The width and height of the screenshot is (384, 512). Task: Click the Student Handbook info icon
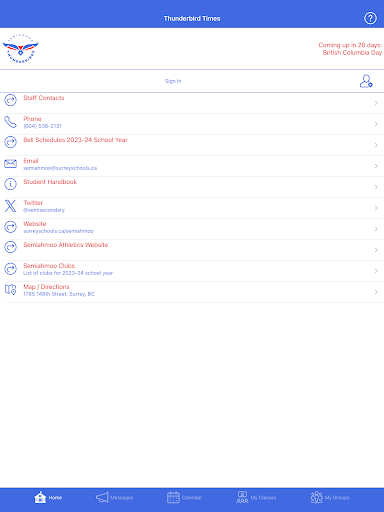coord(10,184)
